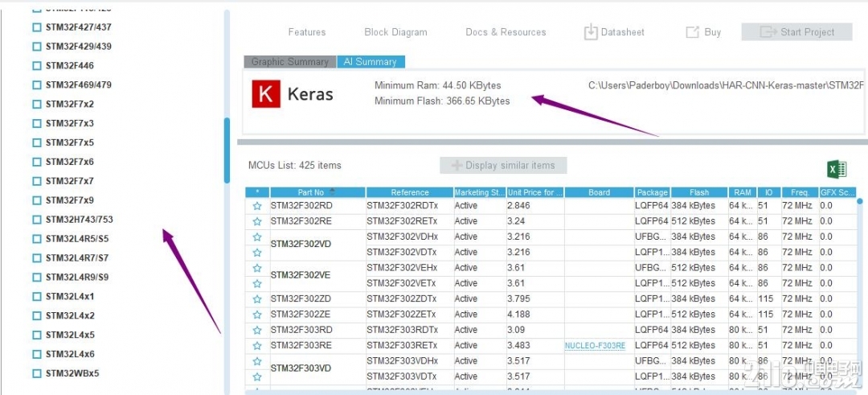Sort table by Reference column header
868x395 pixels.
410,192
